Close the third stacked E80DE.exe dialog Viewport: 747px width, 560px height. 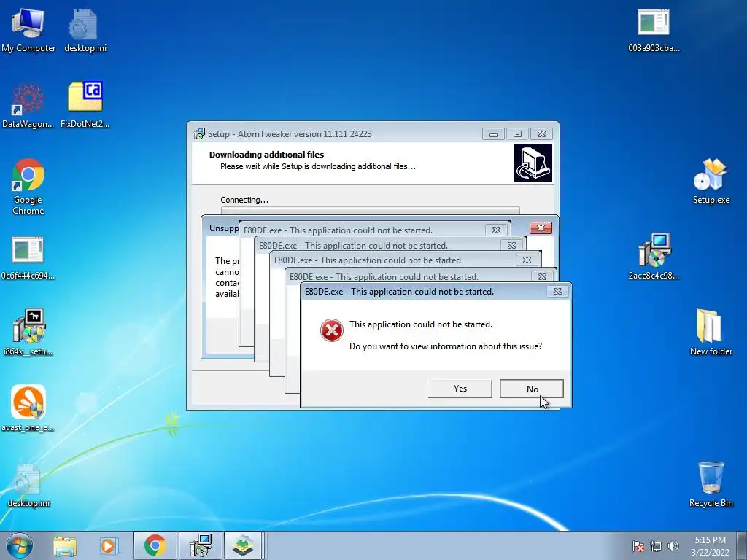(527, 260)
